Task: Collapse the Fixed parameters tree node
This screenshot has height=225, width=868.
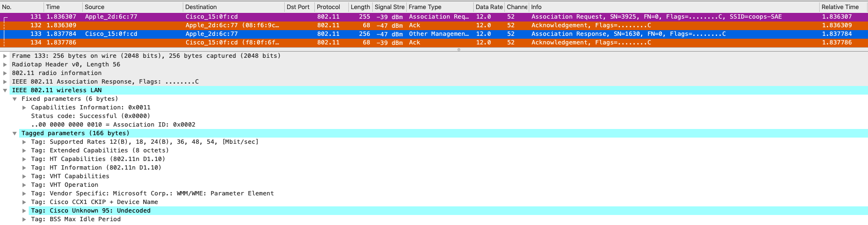Action: pyautogui.click(x=15, y=99)
